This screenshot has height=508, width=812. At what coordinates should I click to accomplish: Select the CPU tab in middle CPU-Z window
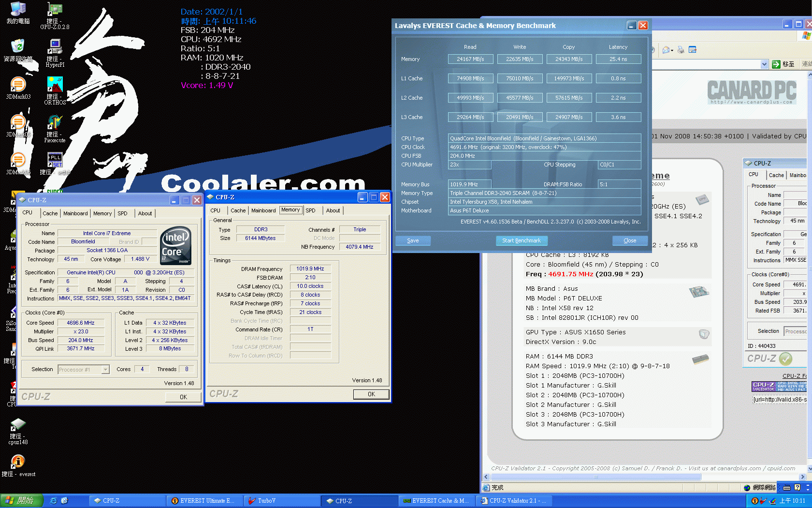216,210
